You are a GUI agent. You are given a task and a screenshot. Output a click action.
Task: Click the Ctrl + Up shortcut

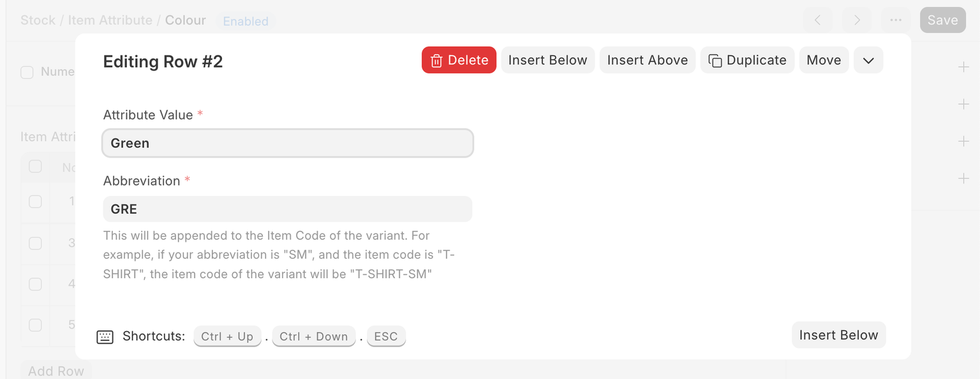pos(227,337)
